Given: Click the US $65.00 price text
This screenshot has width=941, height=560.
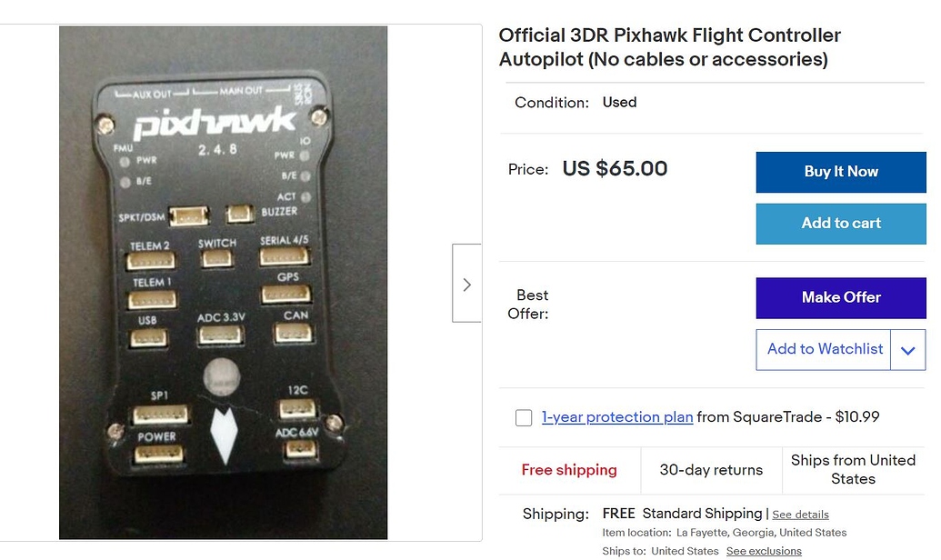Looking at the screenshot, I should point(615,168).
